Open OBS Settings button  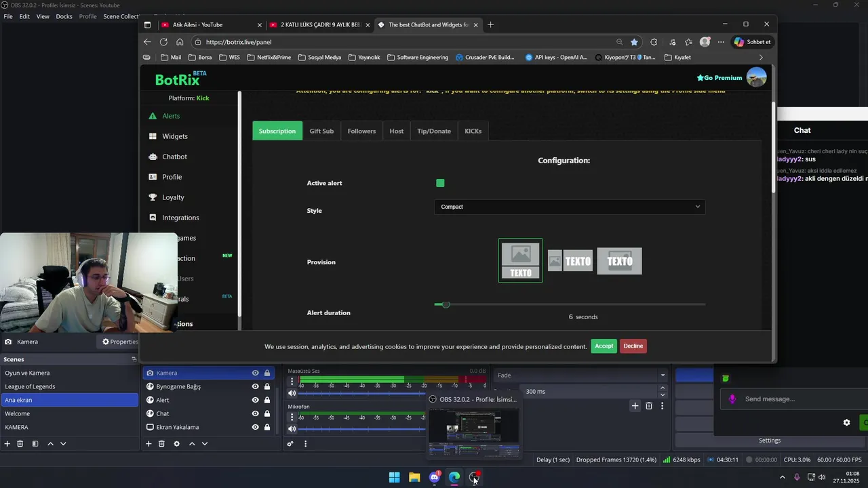[x=770, y=441]
